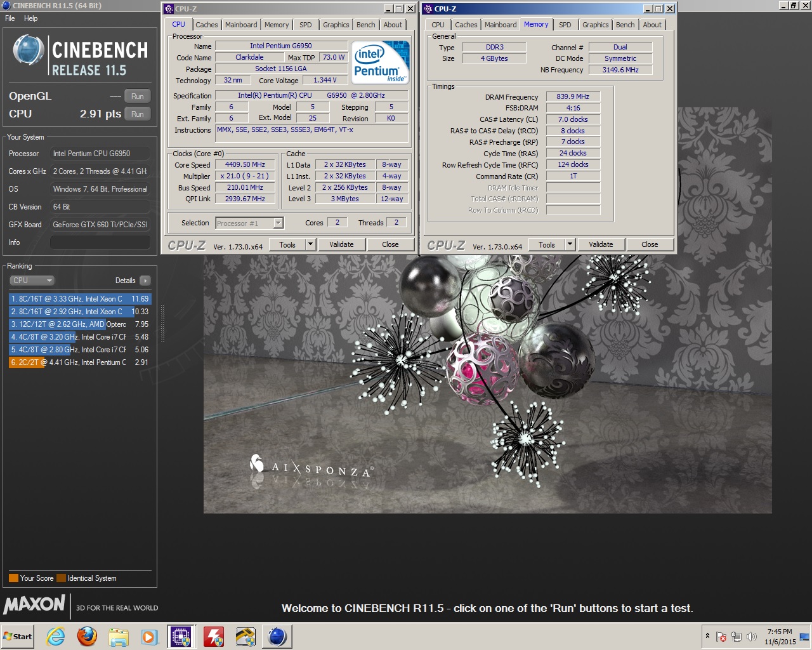Click the right CPU-Z window title icon

[x=428, y=9]
